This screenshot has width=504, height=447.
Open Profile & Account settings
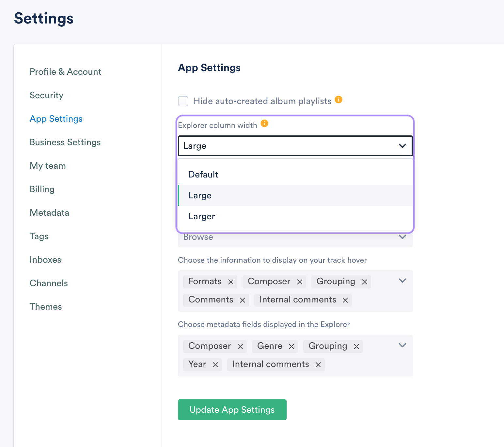point(65,72)
